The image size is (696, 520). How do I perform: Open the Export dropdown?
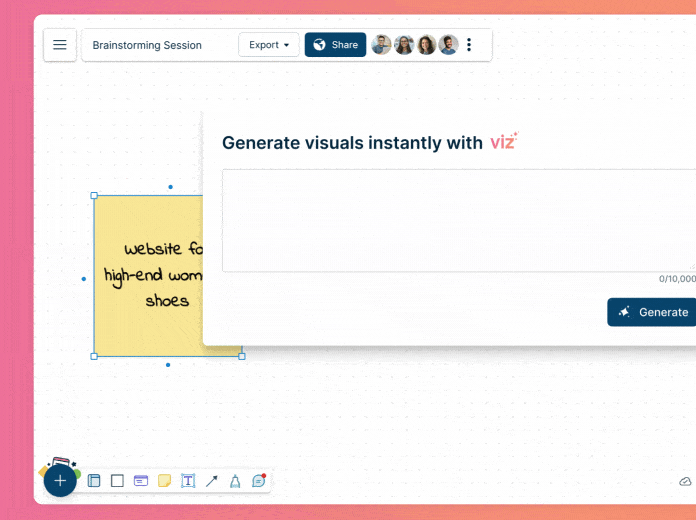click(269, 45)
